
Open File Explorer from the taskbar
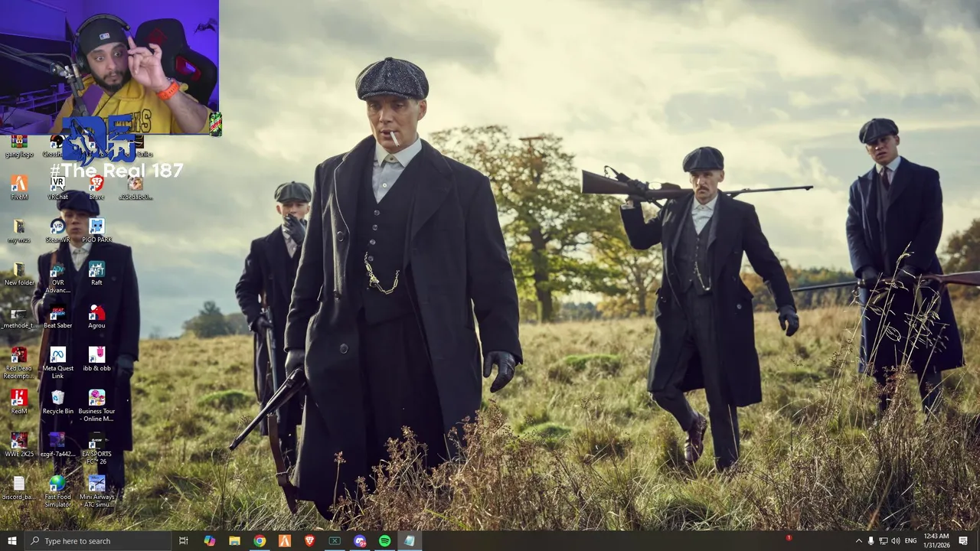(x=234, y=541)
